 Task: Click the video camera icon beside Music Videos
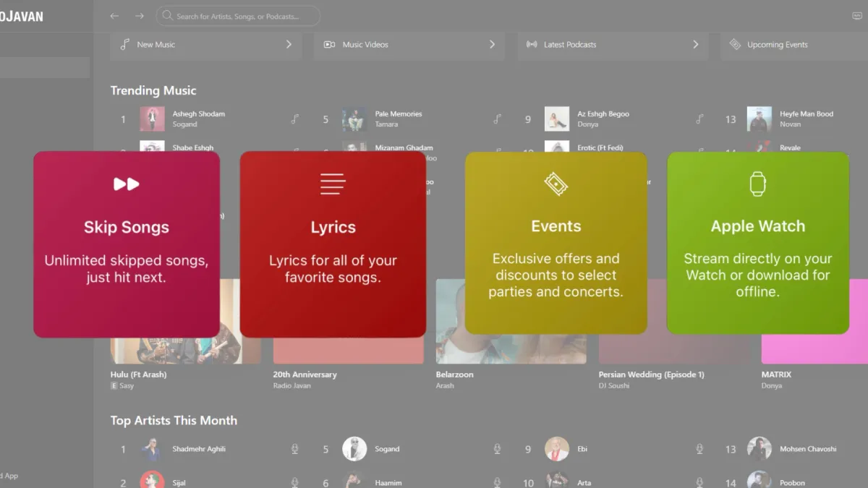[329, 45]
